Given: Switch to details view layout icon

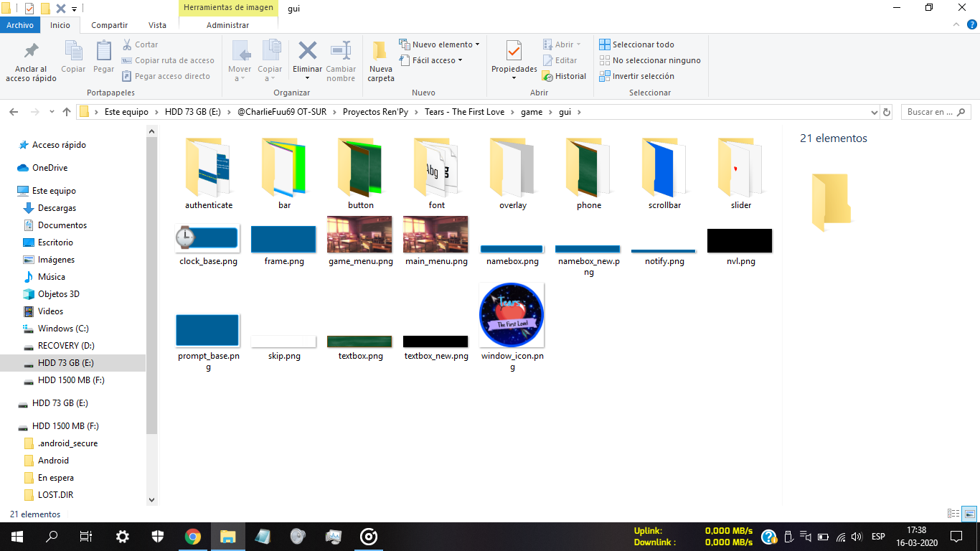Looking at the screenshot, I should tap(953, 514).
